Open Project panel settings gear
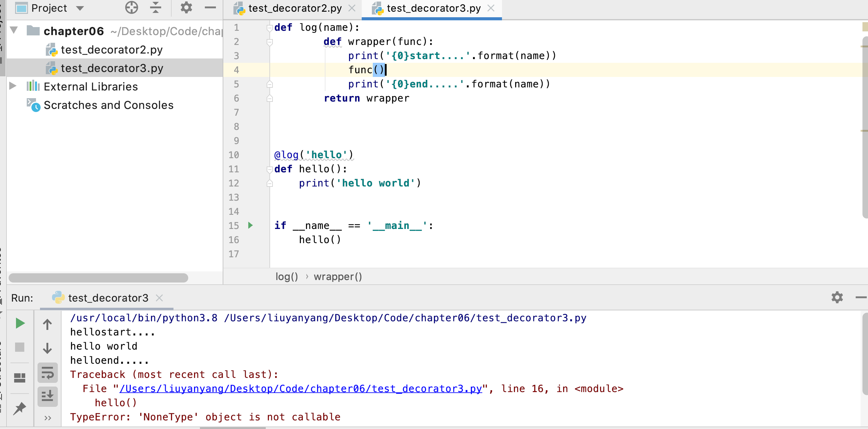The image size is (868, 429). tap(186, 7)
